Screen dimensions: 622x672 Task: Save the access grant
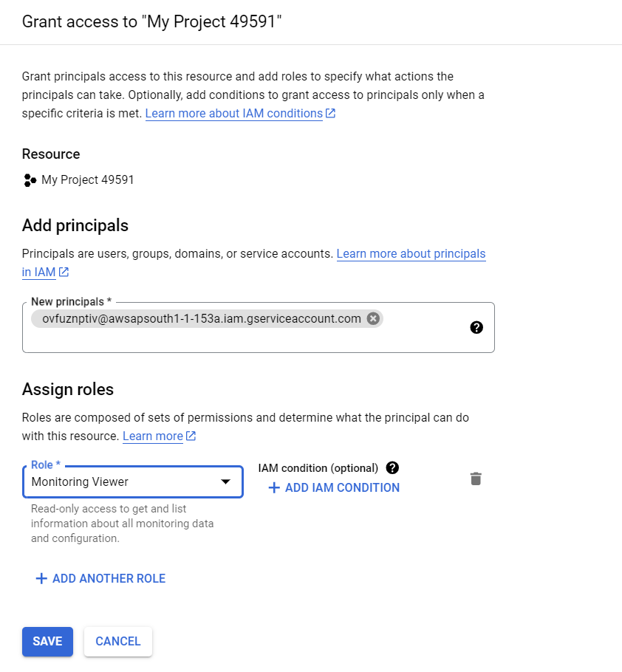47,641
